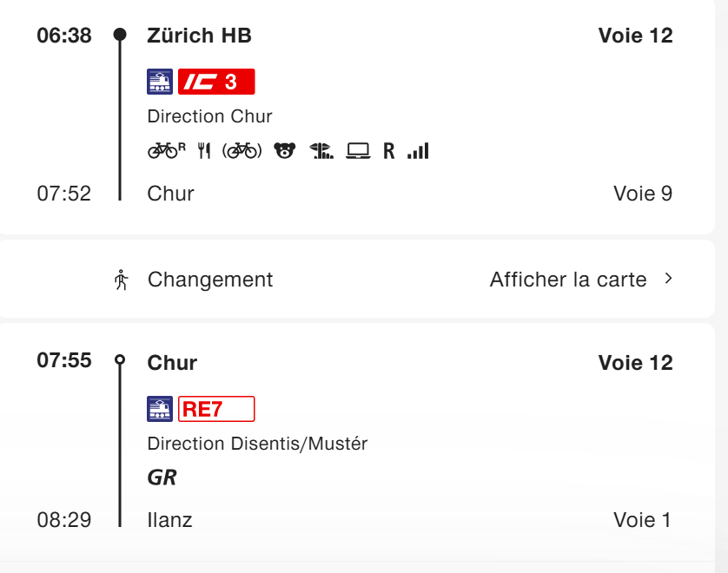Viewport: 728px width, 573px height.
Task: Click the bicycle reservation required icon
Action: 166,151
